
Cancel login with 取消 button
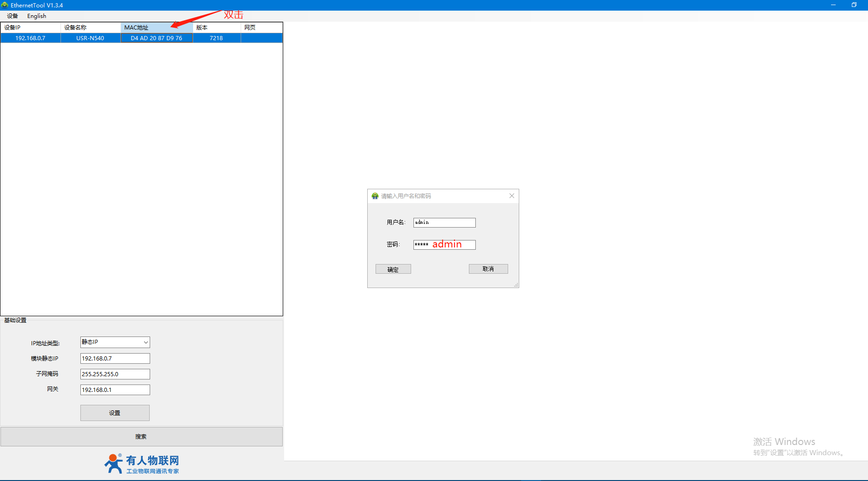(x=488, y=269)
